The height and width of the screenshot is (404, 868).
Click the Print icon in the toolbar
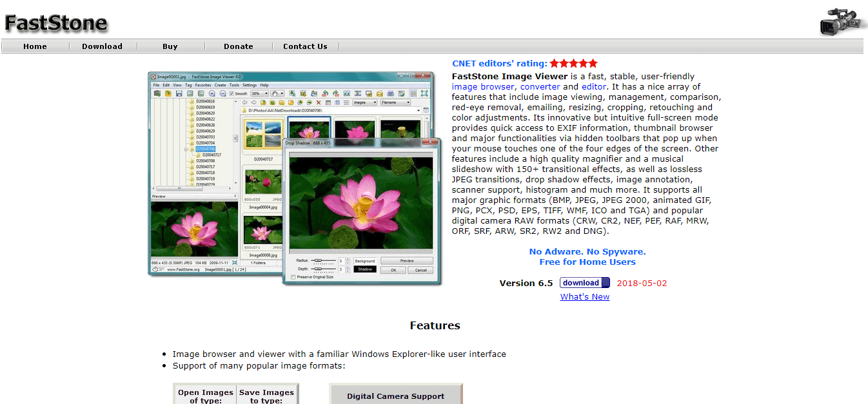pyautogui.click(x=390, y=93)
